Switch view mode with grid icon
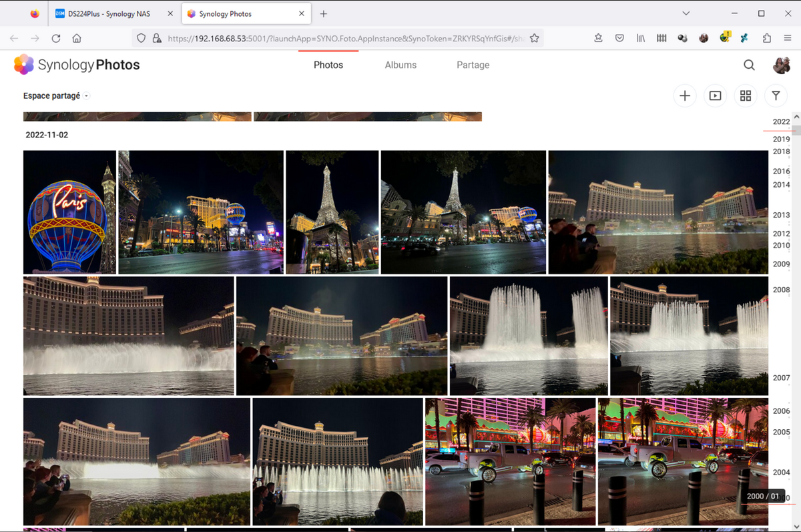Image resolution: width=801 pixels, height=532 pixels. point(746,96)
